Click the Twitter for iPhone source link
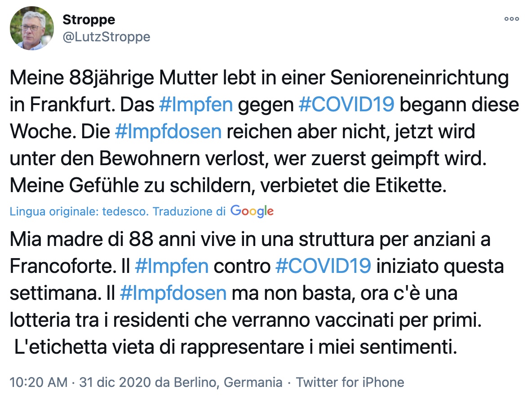The height and width of the screenshot is (395, 532). click(350, 382)
